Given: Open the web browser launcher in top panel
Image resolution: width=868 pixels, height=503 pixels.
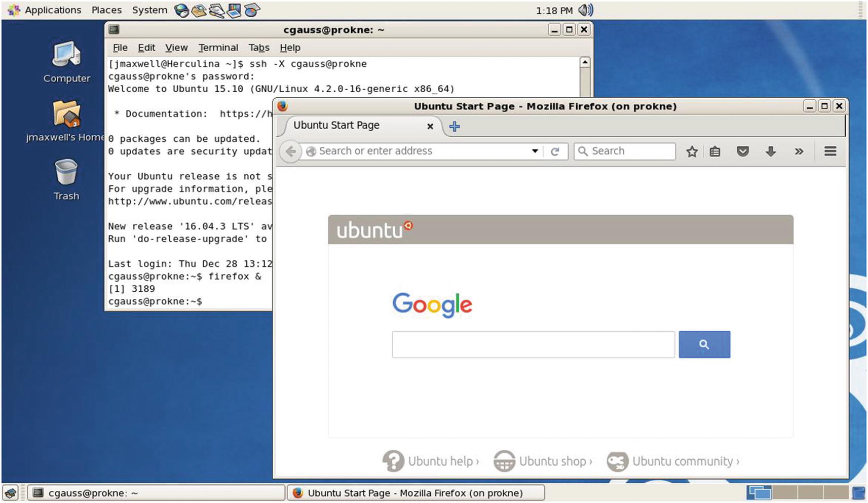Looking at the screenshot, I should point(181,10).
